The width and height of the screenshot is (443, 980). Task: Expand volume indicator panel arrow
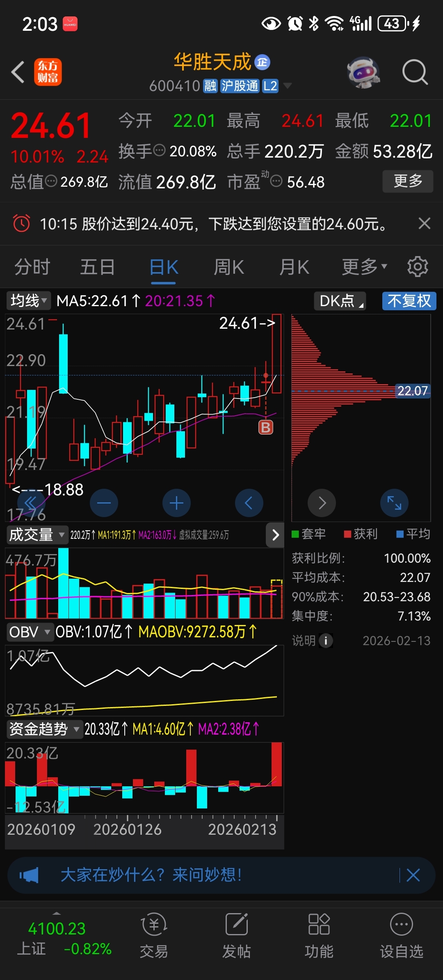(x=275, y=535)
